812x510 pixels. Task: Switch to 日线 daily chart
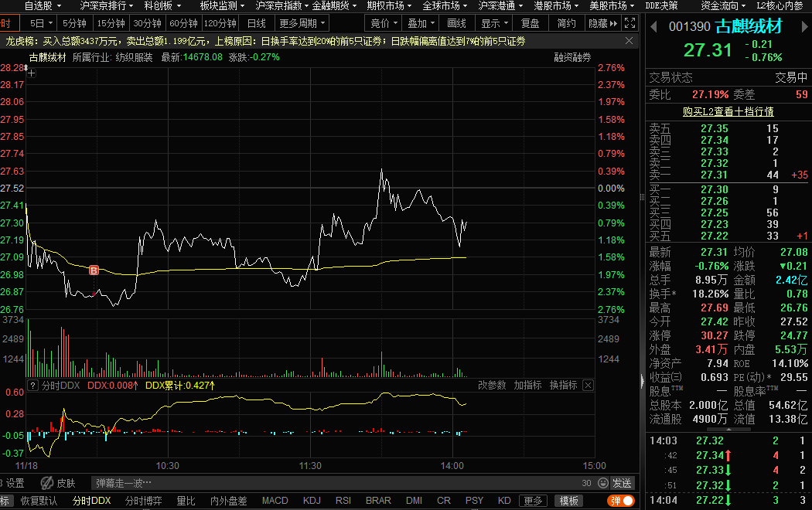(256, 24)
